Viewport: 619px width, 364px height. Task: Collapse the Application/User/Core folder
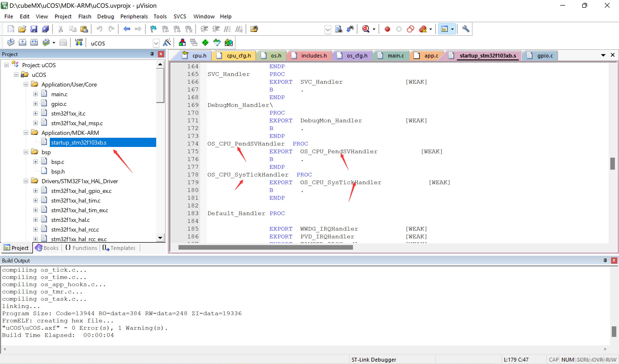tap(26, 85)
